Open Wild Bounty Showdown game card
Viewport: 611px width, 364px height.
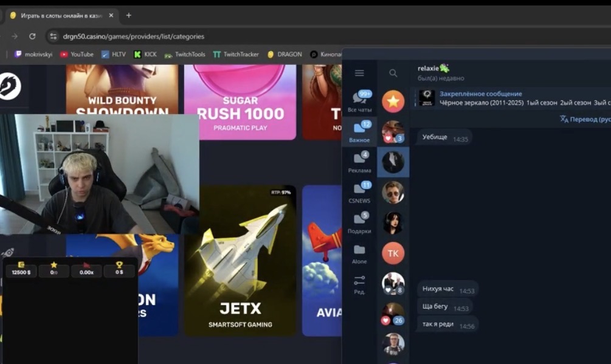tap(122, 89)
